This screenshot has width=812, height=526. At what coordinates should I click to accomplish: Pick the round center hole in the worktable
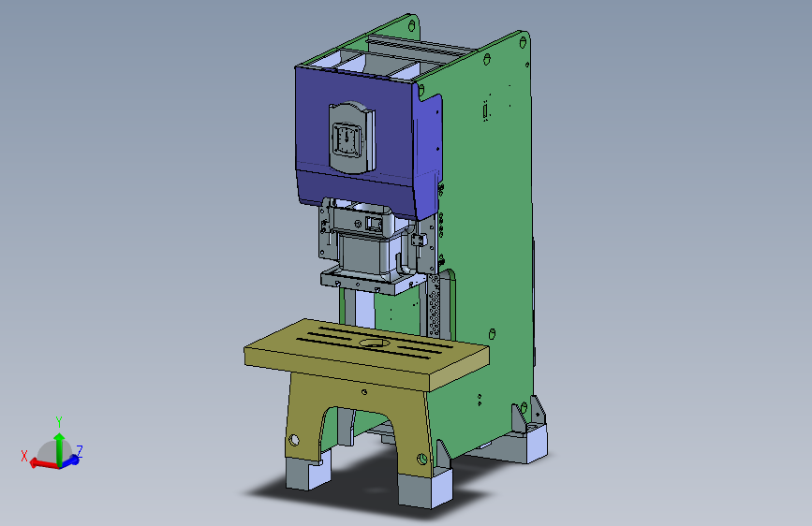[x=375, y=343]
